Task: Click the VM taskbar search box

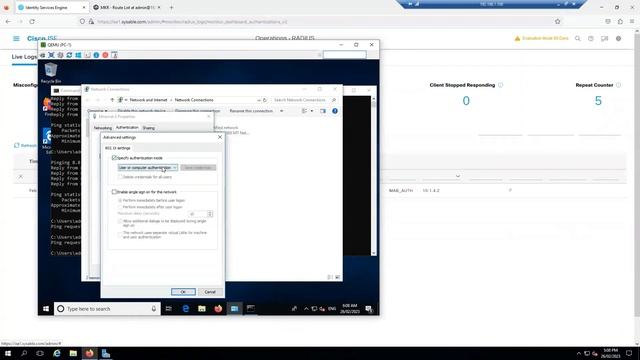Action: click(107, 309)
